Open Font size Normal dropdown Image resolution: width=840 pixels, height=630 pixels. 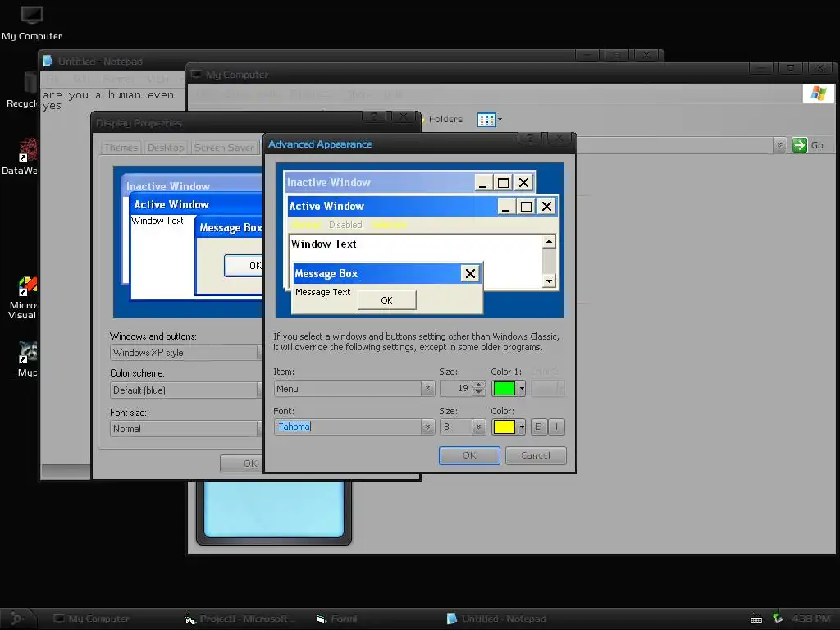point(187,428)
